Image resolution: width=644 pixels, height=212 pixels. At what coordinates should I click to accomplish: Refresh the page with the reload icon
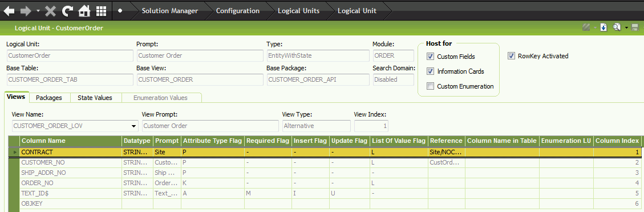[67, 11]
